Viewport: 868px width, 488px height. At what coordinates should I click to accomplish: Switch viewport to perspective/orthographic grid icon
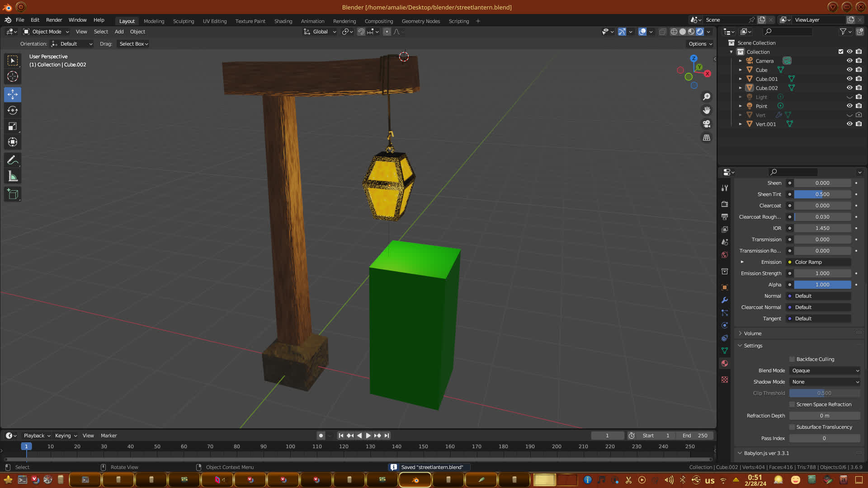[707, 138]
